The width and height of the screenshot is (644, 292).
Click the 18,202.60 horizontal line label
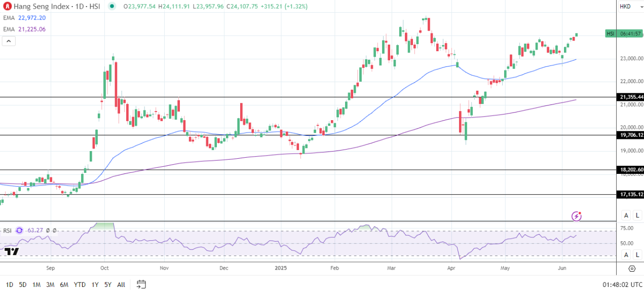[x=630, y=170]
